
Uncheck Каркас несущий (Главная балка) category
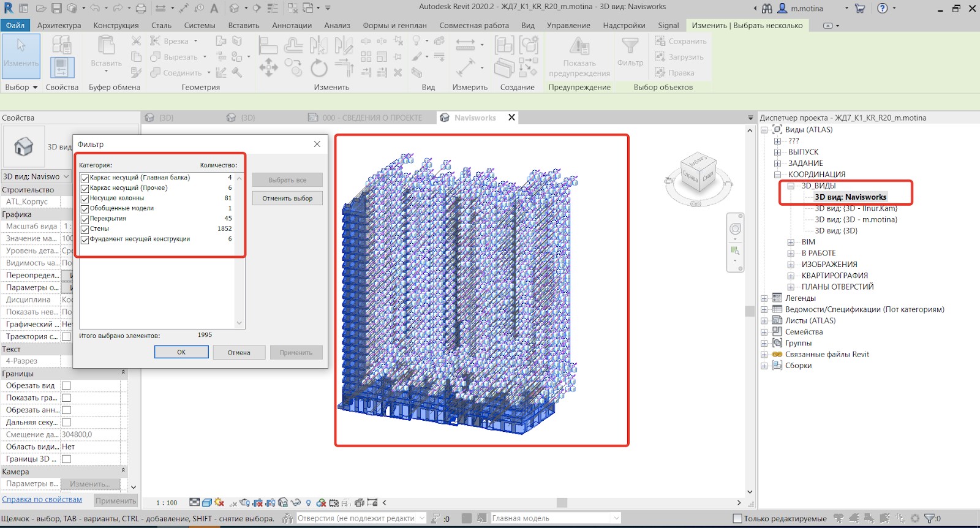[85, 178]
